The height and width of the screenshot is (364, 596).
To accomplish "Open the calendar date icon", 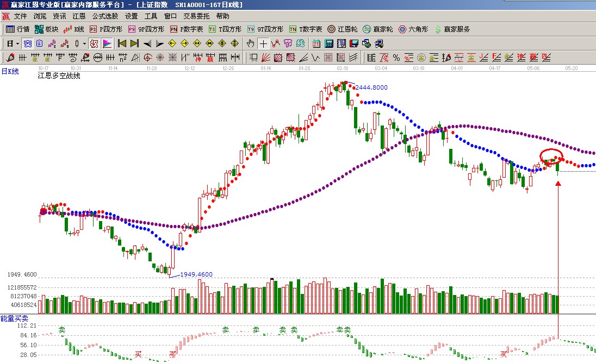I will tap(316, 43).
